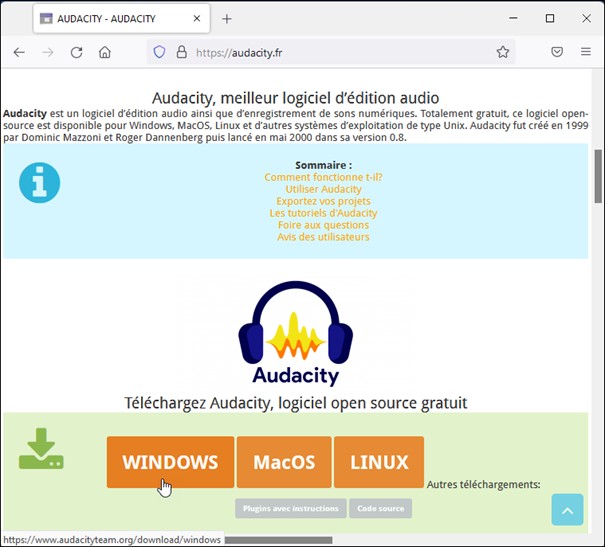
Task: Open the browser home page icon
Action: tap(105, 52)
